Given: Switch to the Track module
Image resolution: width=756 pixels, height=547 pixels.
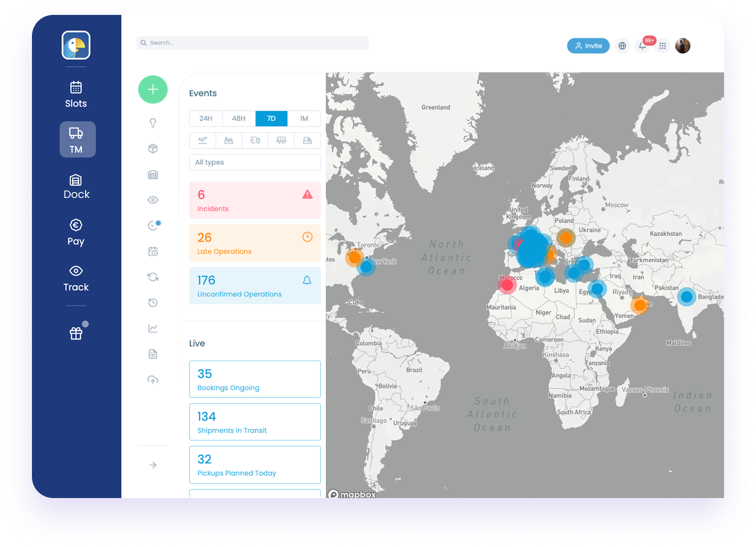Looking at the screenshot, I should pos(76,278).
